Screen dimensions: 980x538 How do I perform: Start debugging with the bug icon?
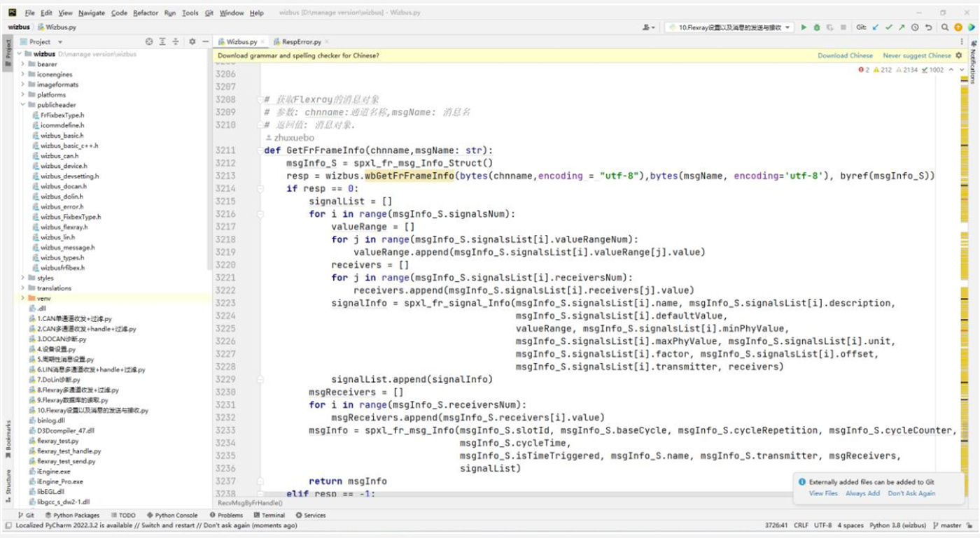click(x=817, y=27)
